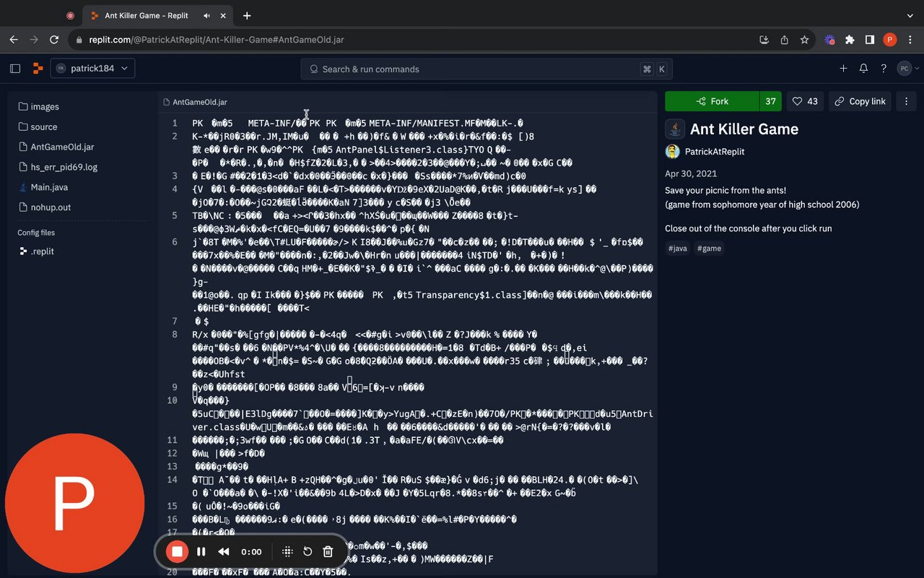Bookmark this page with the star
Screen dimensions: 924x578
[x=804, y=40]
